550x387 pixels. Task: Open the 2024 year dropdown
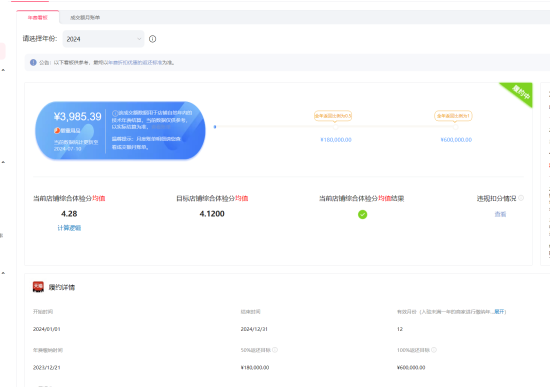[x=103, y=39]
